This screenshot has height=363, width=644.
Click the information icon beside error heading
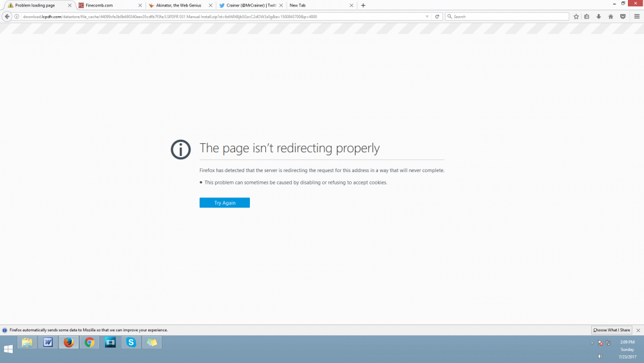tap(181, 149)
